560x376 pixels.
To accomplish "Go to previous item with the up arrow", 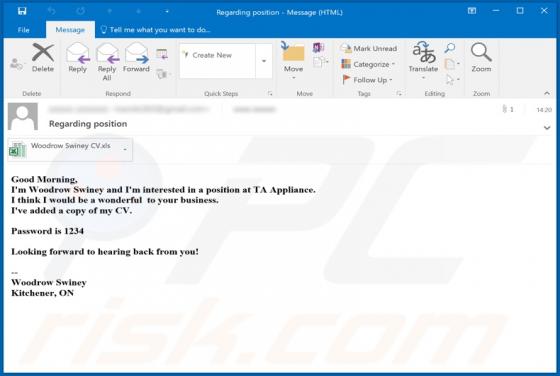I will pyautogui.click(x=110, y=11).
